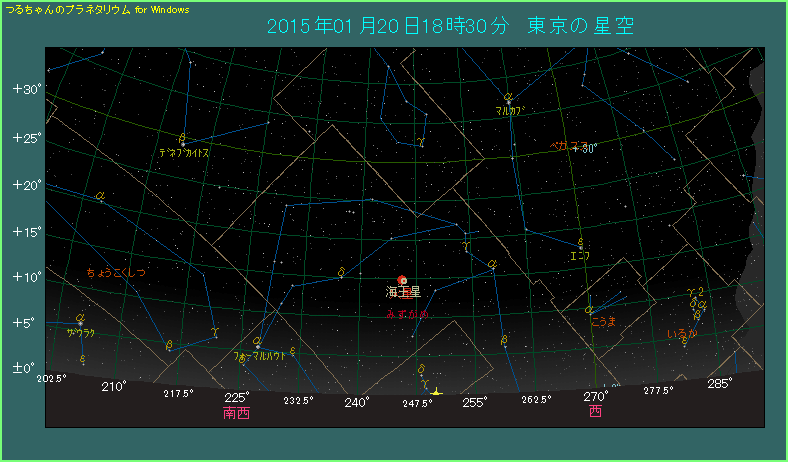The image size is (788, 462).
Task: Click the 240° azimuth axis label
Action: [x=357, y=402]
